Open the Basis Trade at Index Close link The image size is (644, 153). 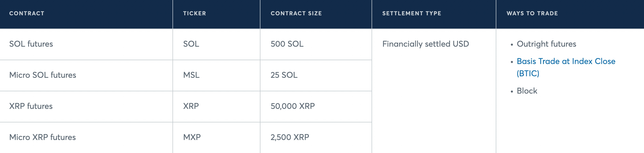(x=566, y=61)
